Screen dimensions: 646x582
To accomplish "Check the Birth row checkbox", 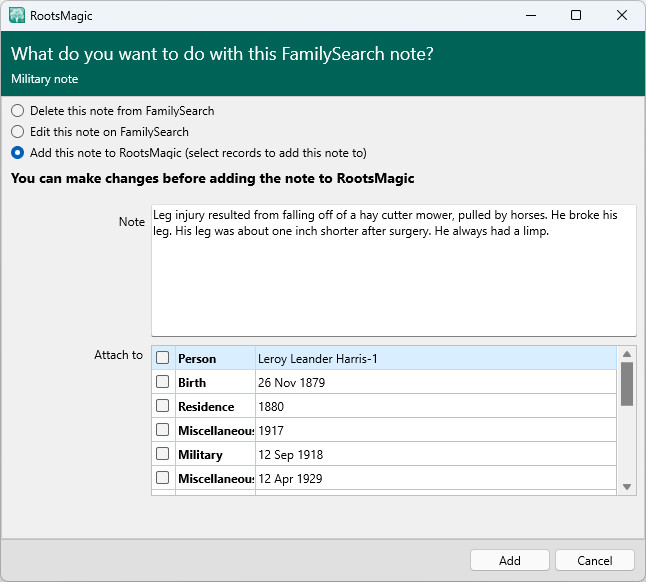I will (x=163, y=382).
